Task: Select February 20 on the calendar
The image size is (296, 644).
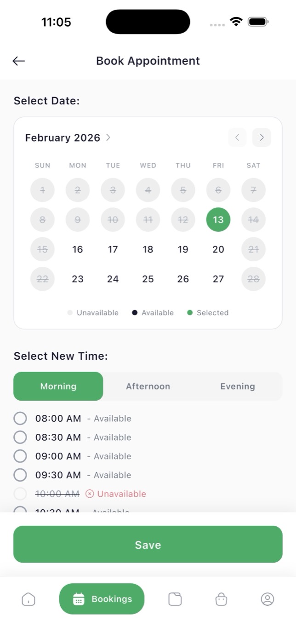Action: click(218, 249)
